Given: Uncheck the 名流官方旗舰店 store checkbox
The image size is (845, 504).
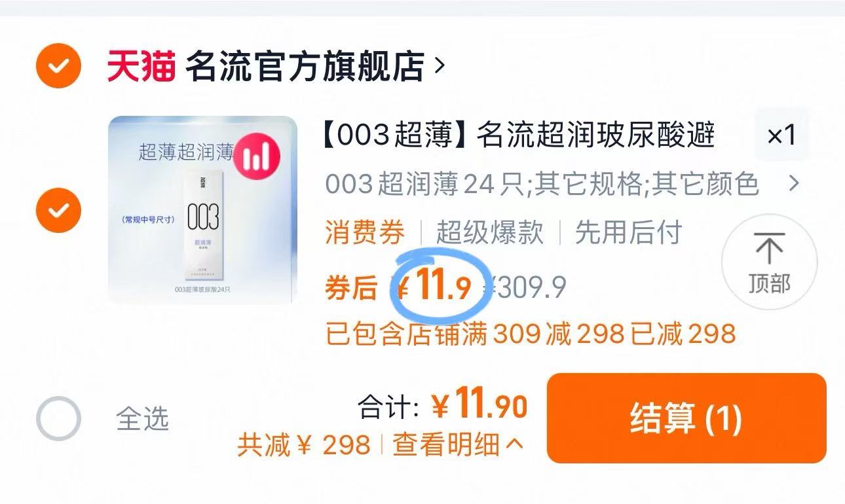Looking at the screenshot, I should coord(58,66).
